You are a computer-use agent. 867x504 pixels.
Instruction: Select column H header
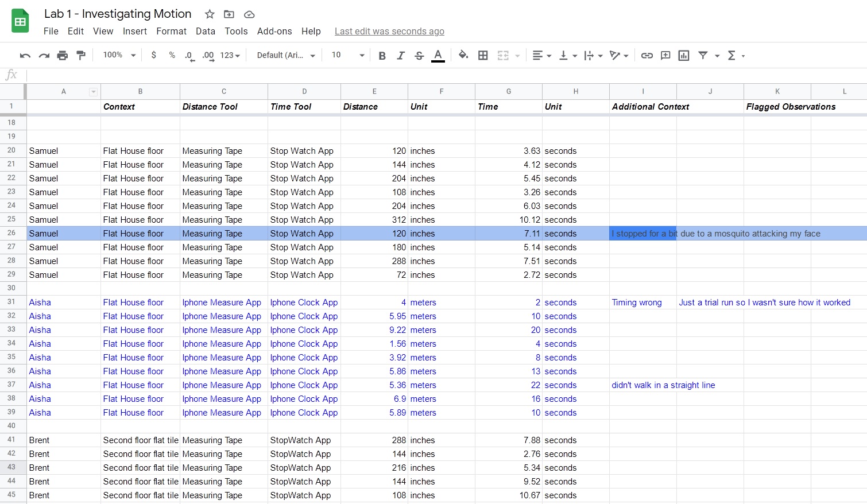(576, 92)
